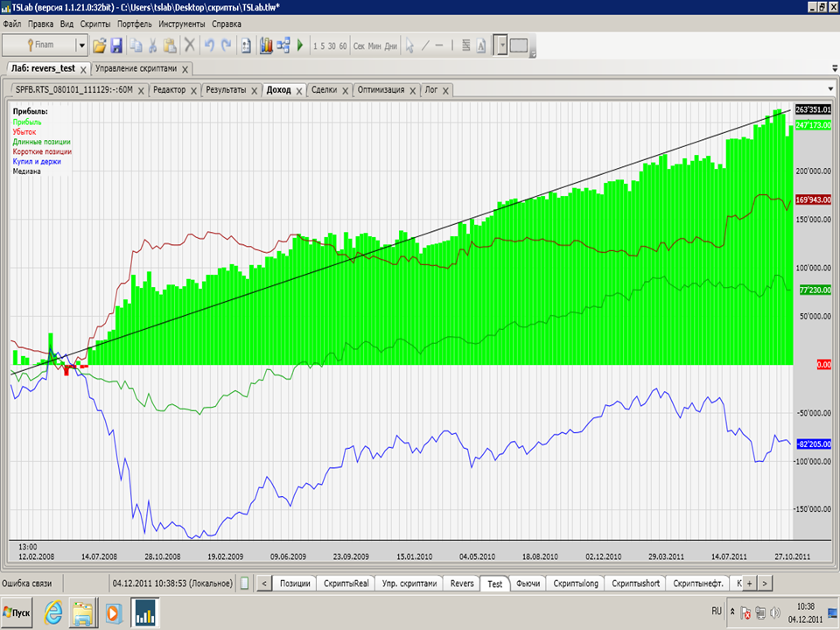Save with the floppy disk icon
This screenshot has height=630, width=840.
(x=116, y=45)
